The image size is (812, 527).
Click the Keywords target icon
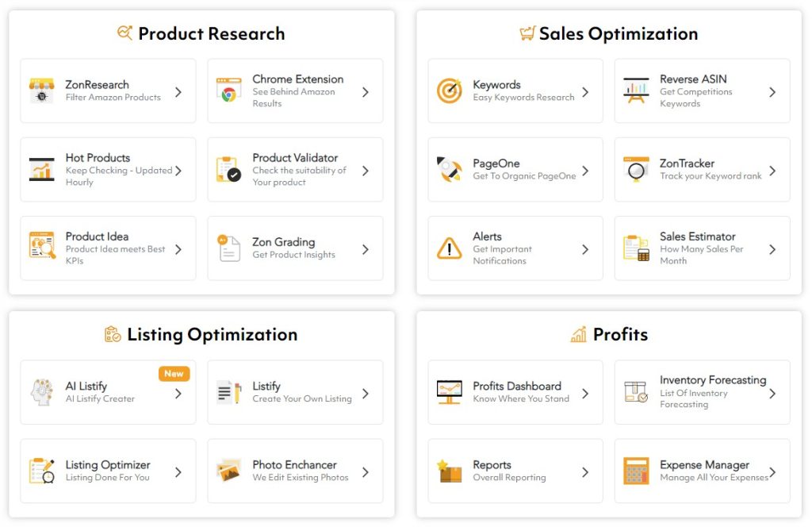click(449, 90)
